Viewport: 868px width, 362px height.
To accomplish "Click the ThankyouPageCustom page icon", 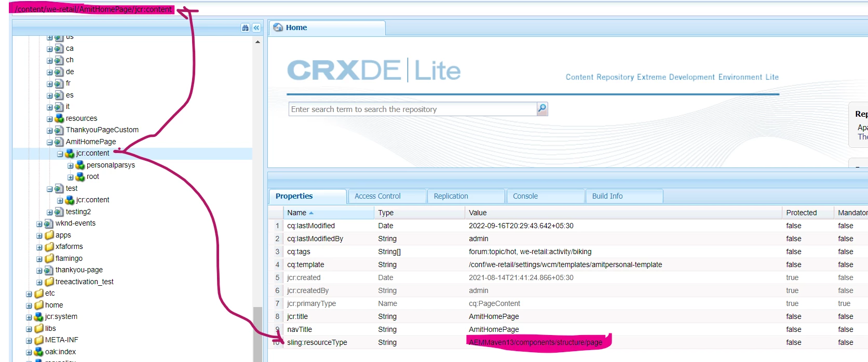I will point(59,130).
